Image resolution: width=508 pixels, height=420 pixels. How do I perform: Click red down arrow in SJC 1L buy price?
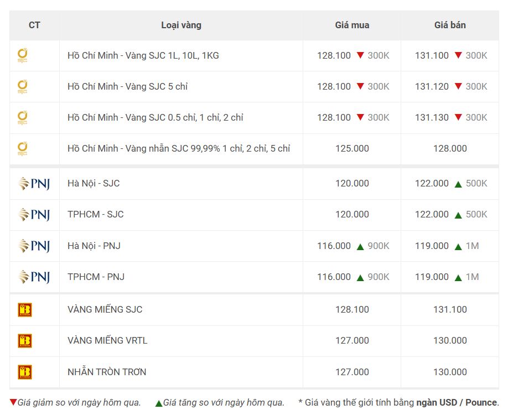click(x=360, y=55)
